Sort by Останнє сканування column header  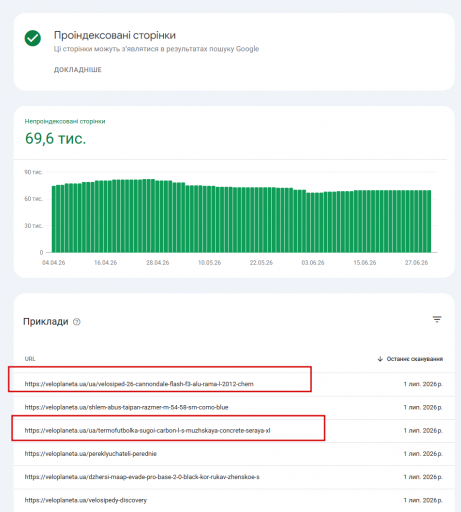point(414,359)
